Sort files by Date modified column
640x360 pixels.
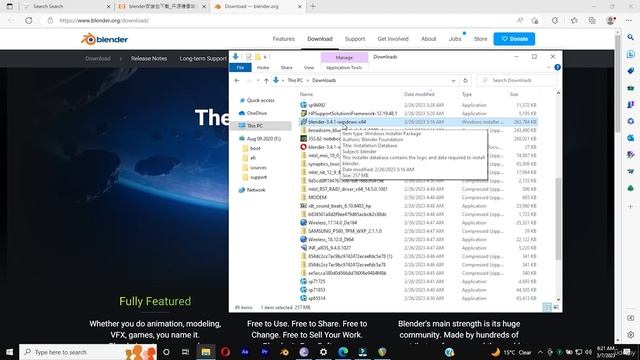419,94
